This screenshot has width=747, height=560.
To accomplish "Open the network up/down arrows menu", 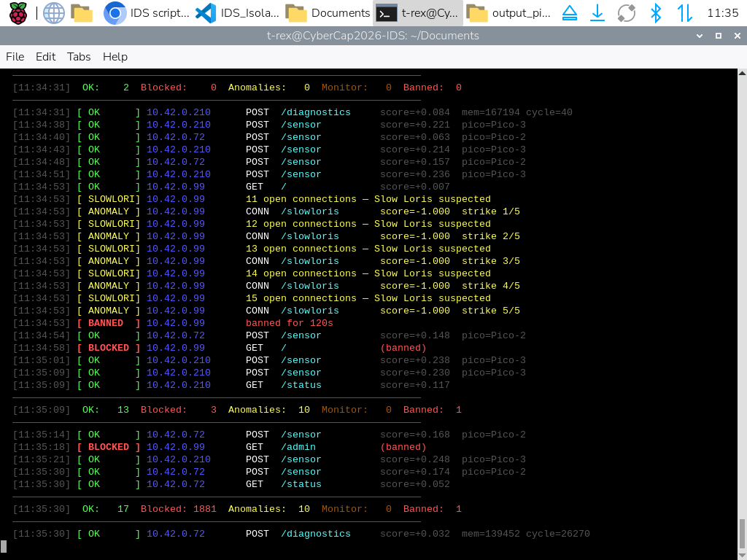I will [x=684, y=13].
